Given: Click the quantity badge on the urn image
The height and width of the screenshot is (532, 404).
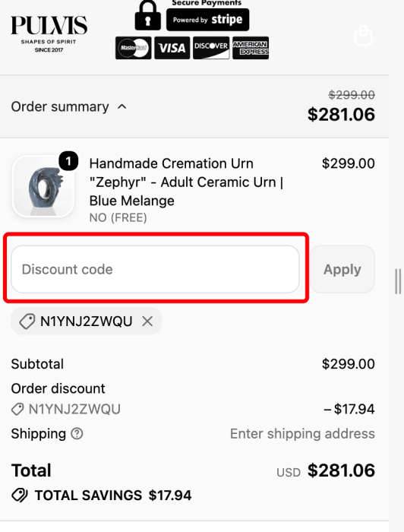Looking at the screenshot, I should pyautogui.click(x=68, y=161).
